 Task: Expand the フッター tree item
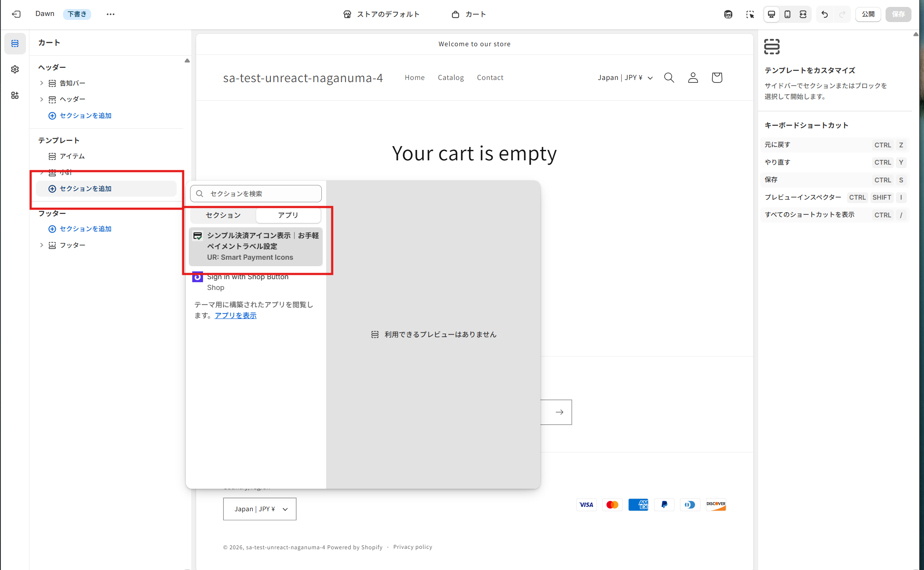pyautogui.click(x=41, y=245)
